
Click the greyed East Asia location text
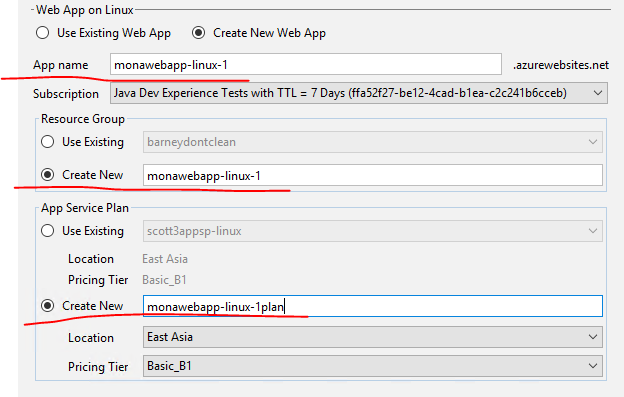[x=165, y=259]
